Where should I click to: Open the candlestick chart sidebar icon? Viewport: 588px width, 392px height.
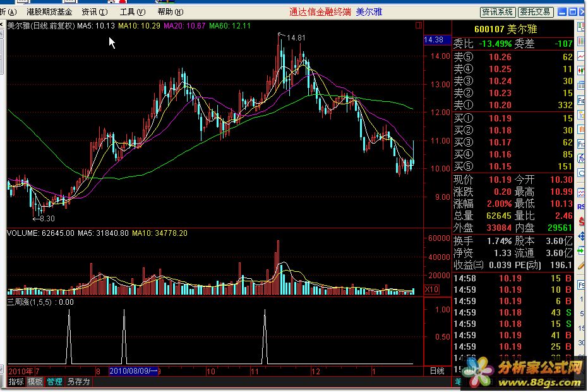pyautogui.click(x=581, y=70)
